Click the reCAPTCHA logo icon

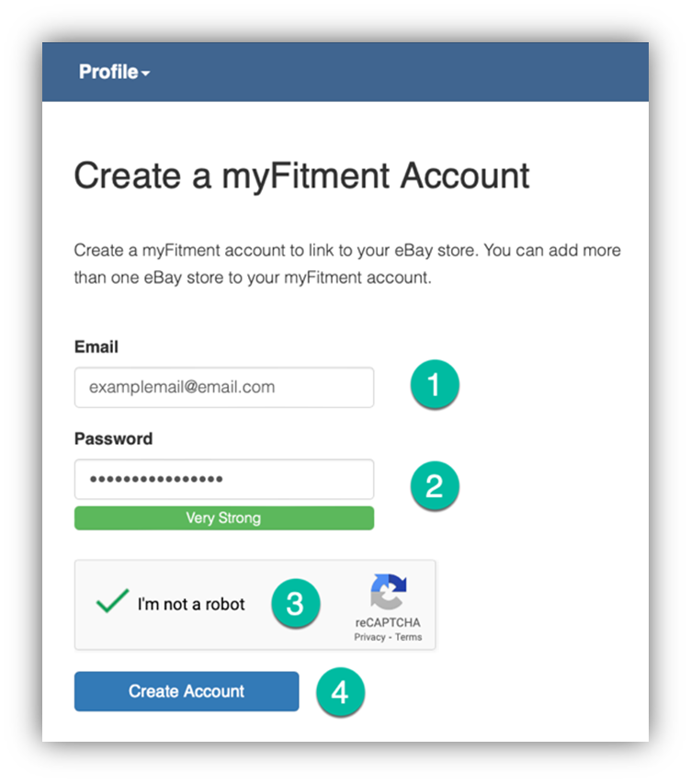[x=389, y=592]
